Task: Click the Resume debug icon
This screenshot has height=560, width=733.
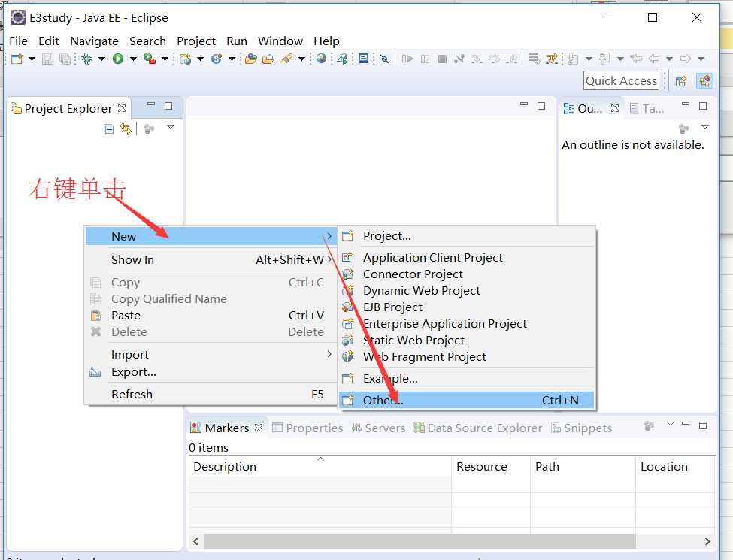Action: point(407,59)
